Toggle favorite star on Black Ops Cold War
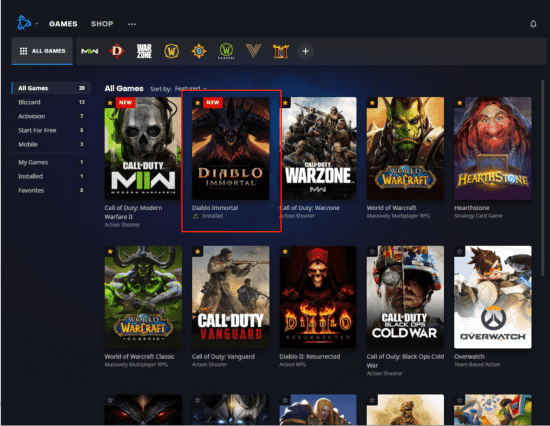This screenshot has width=550, height=426. pyautogui.click(x=372, y=251)
